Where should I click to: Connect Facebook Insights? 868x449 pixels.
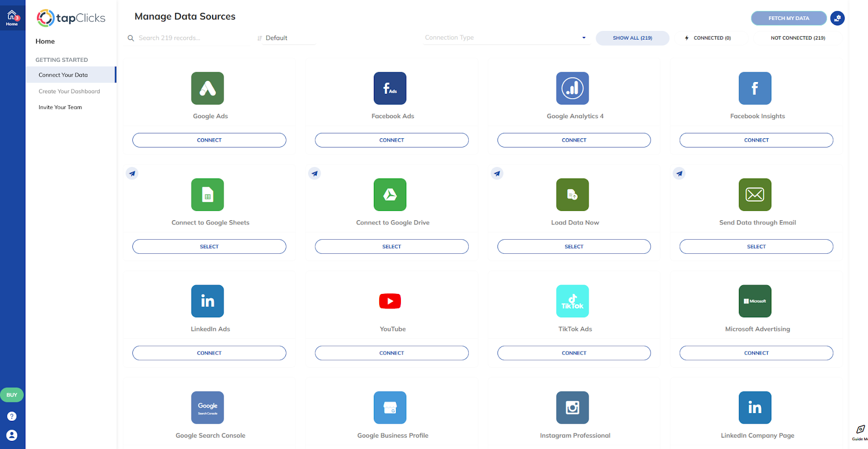click(x=756, y=140)
